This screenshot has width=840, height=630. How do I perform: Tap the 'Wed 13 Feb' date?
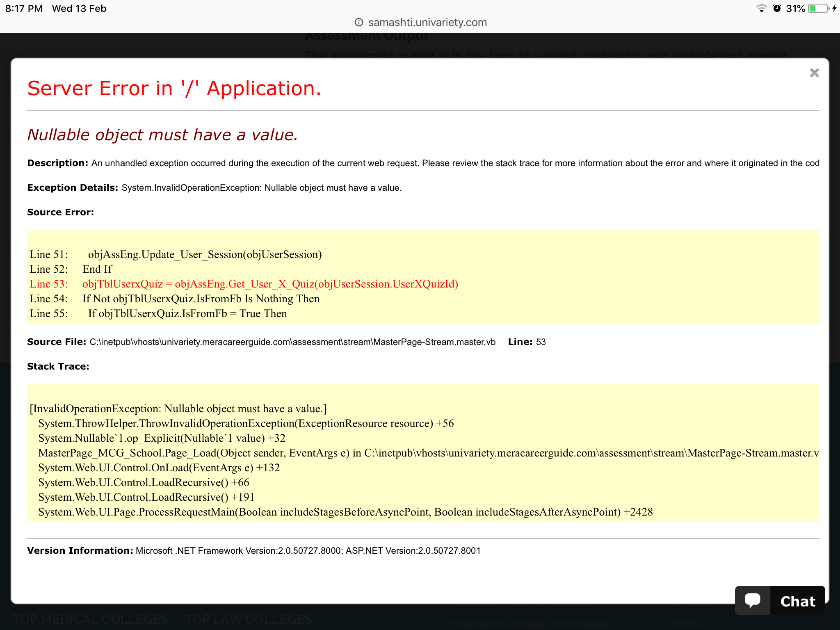(x=79, y=9)
